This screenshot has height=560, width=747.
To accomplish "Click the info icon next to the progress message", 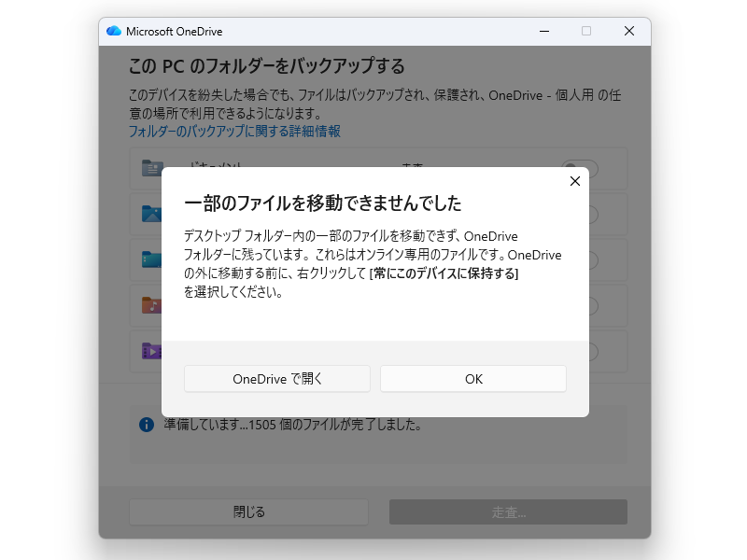I will (145, 424).
